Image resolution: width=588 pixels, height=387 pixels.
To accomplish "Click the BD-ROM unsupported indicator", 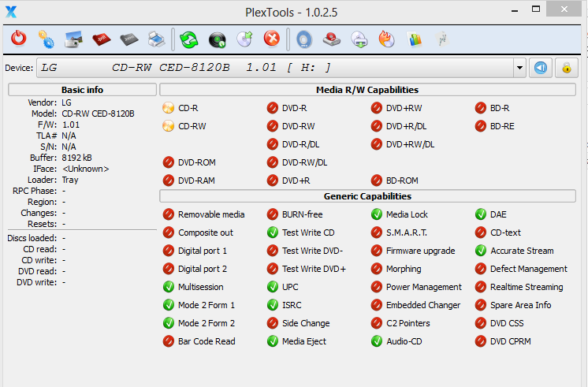I will click(x=377, y=180).
